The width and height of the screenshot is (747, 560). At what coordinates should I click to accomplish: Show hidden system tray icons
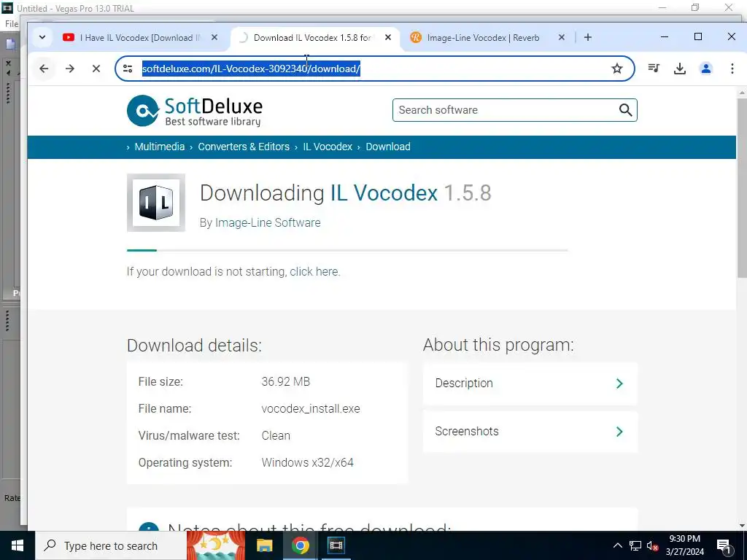pos(617,545)
